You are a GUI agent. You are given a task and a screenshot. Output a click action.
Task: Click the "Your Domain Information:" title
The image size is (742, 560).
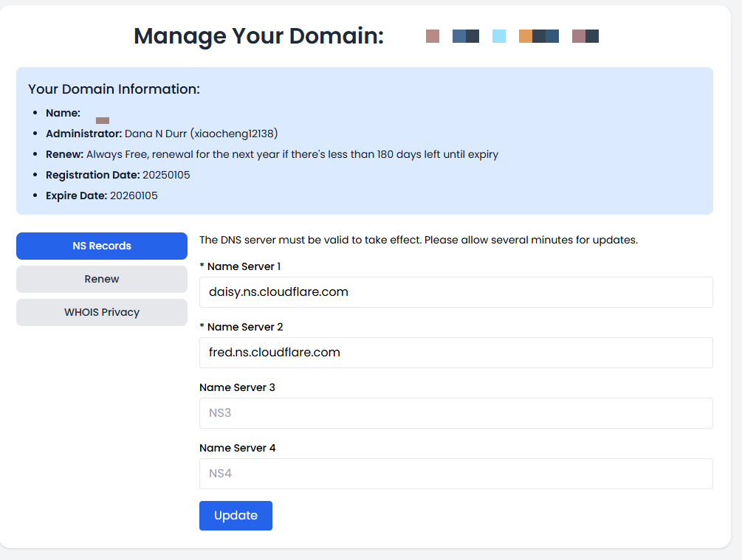click(114, 89)
